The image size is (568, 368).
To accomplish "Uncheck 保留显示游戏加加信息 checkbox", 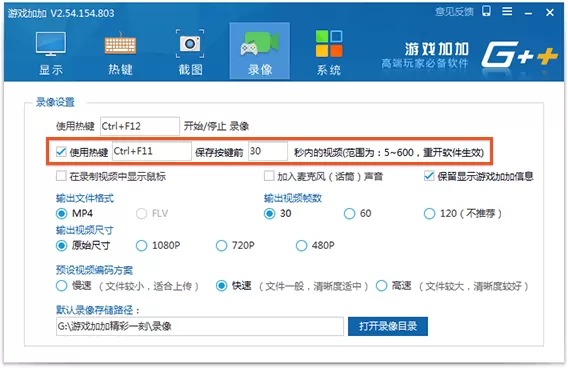I will click(429, 176).
